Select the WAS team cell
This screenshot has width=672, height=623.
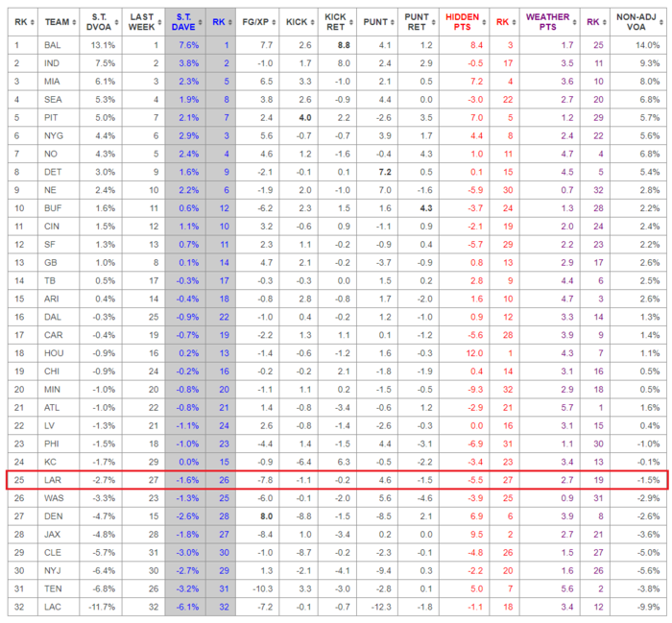pyautogui.click(x=59, y=498)
